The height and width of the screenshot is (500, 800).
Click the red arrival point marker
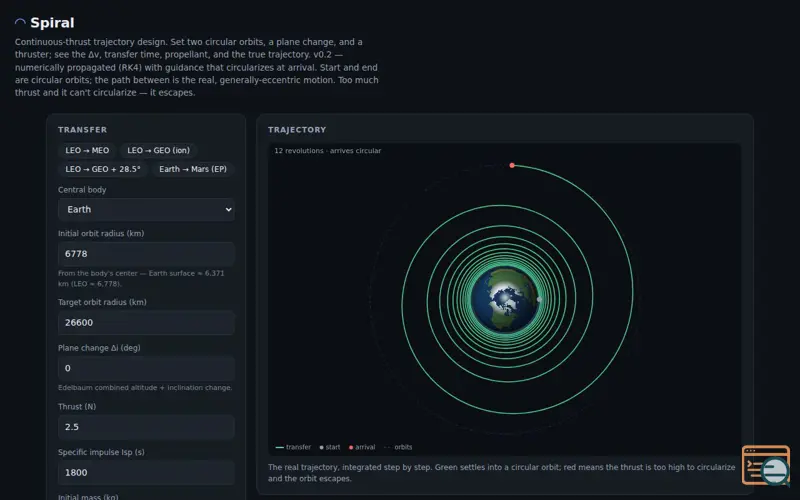coord(512,165)
